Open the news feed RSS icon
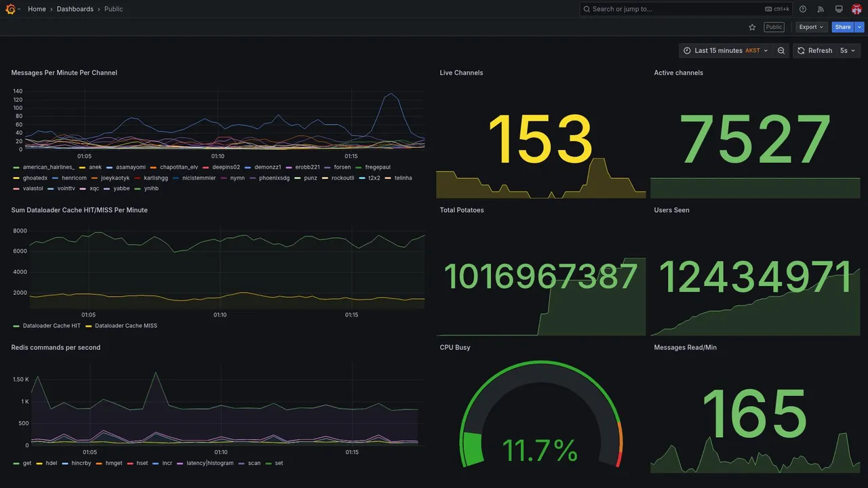The image size is (868, 488). click(x=821, y=9)
